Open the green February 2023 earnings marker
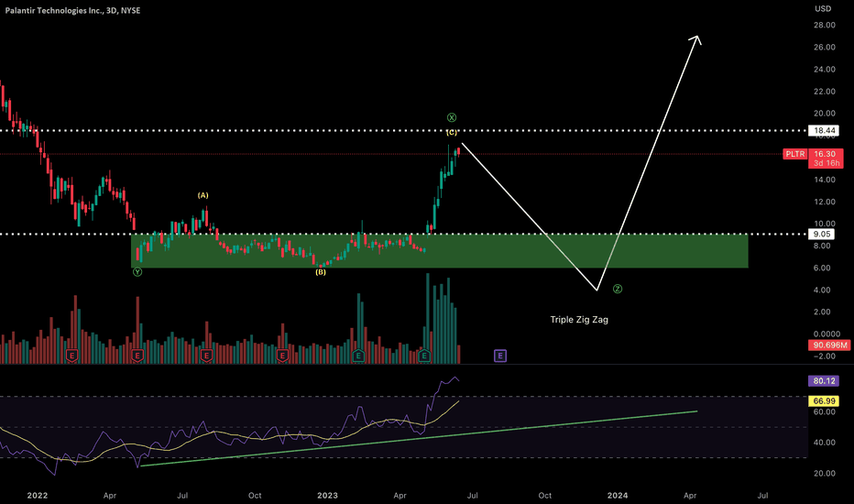 tap(358, 356)
